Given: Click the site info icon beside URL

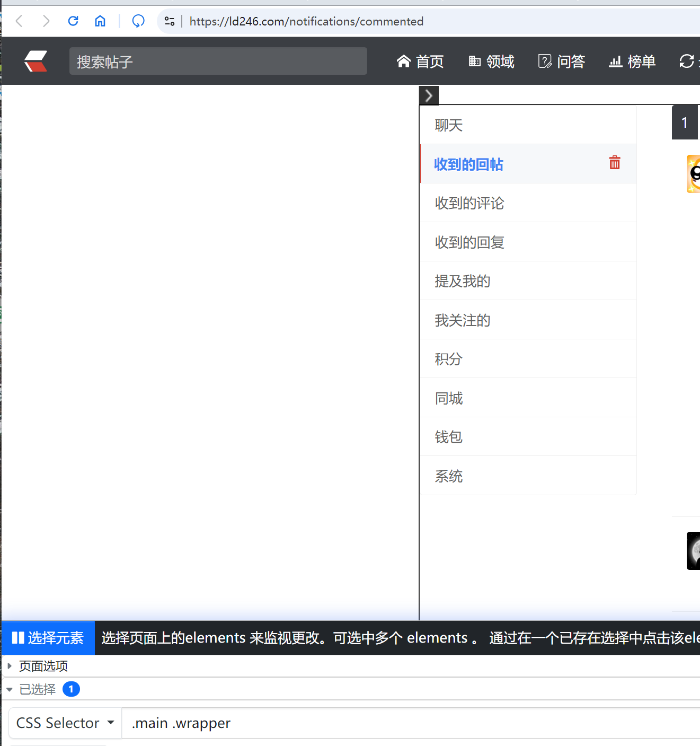Looking at the screenshot, I should click(170, 21).
